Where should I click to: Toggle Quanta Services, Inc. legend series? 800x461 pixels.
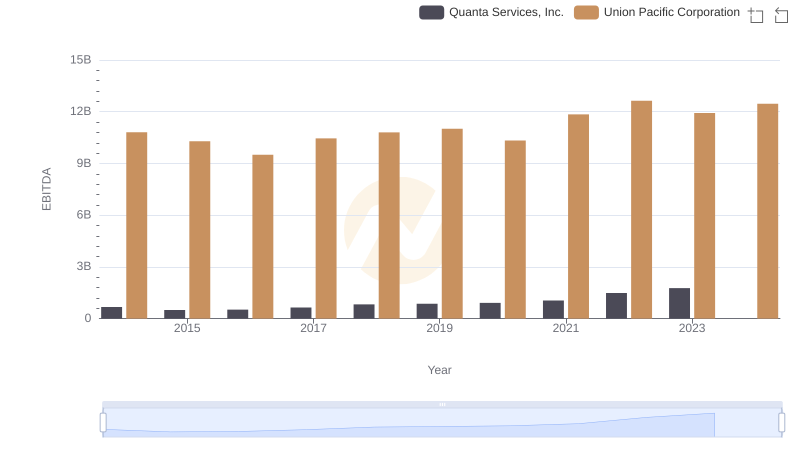click(x=491, y=12)
